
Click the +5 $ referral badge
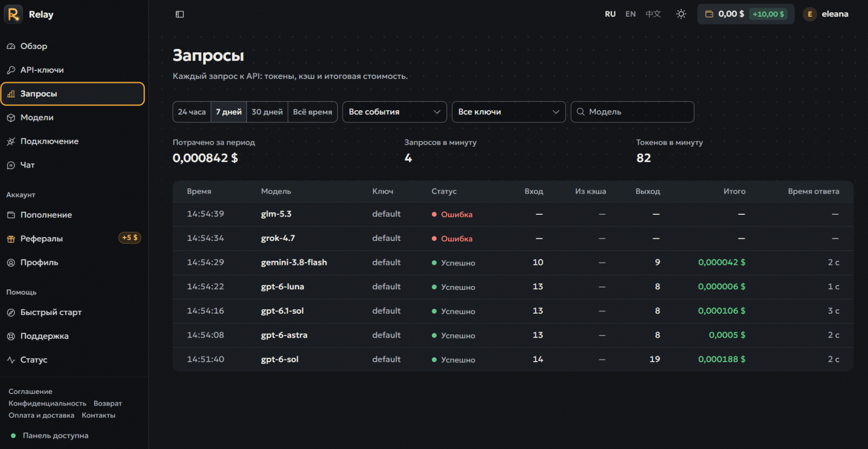click(130, 238)
